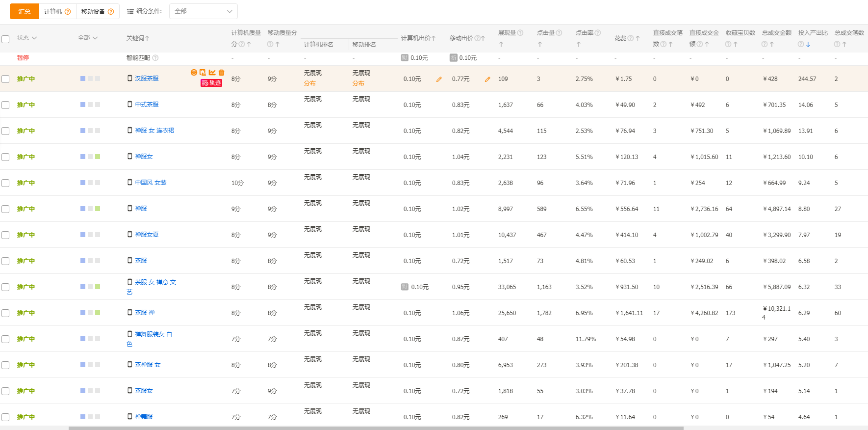Toggle the select-all checkbox in header
The image size is (868, 430).
(x=5, y=39)
